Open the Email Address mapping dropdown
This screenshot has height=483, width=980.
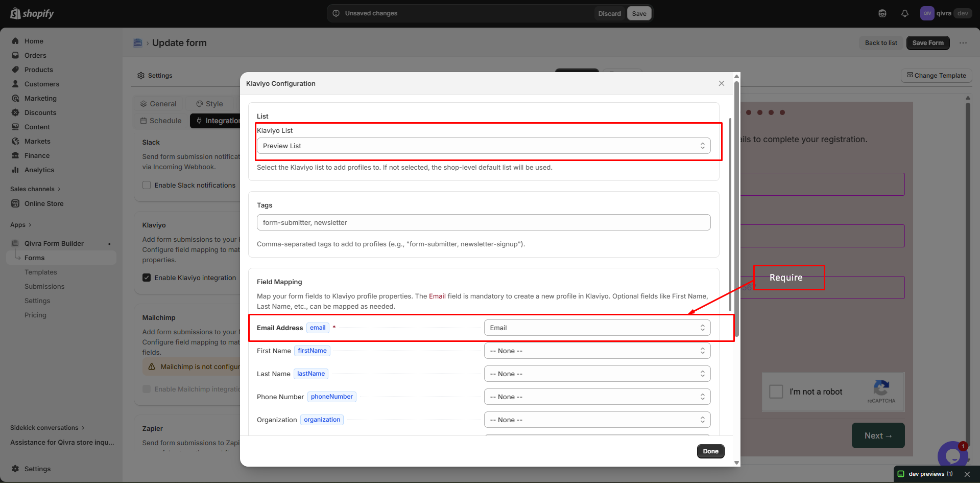pos(597,328)
